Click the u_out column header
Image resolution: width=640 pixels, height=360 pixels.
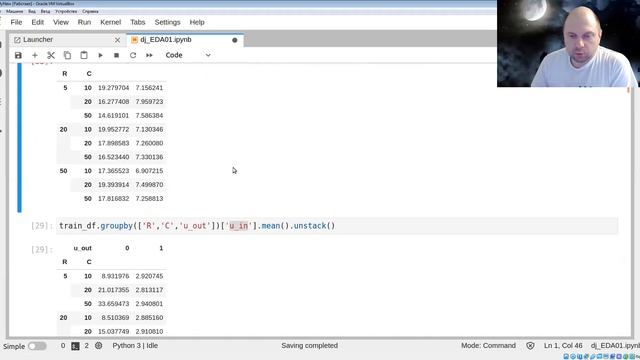coord(82,248)
